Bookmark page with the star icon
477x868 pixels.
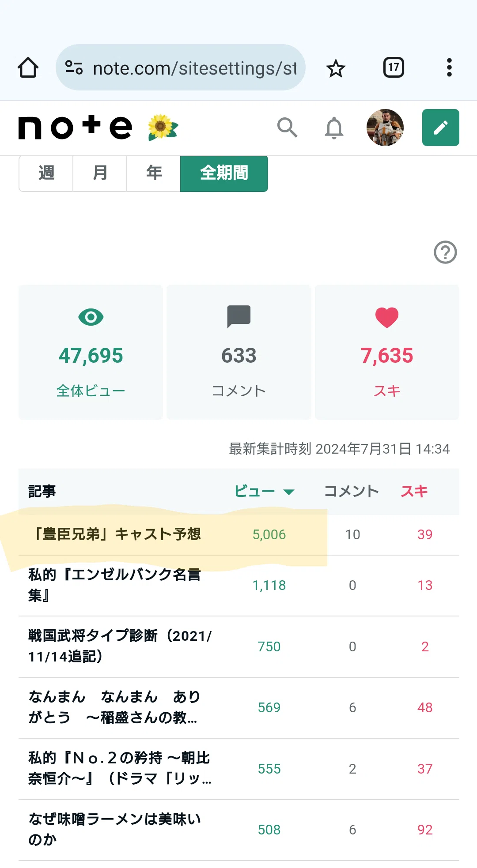(x=336, y=68)
